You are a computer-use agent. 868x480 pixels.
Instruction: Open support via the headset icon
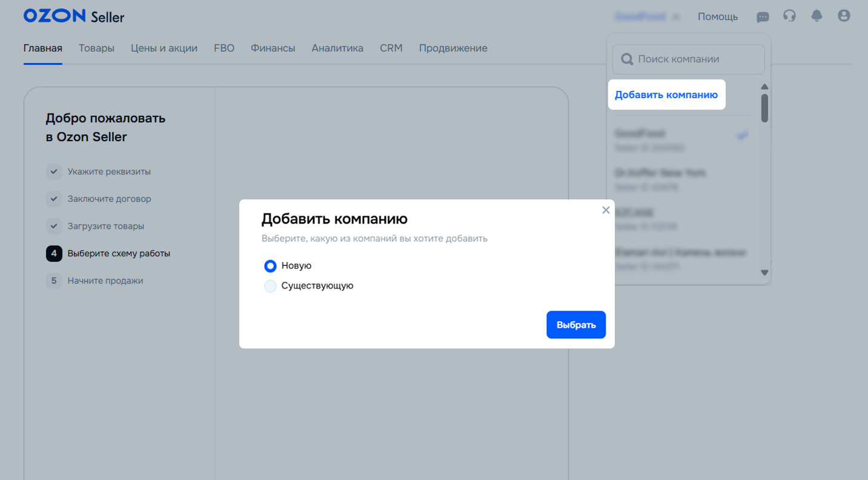click(789, 16)
